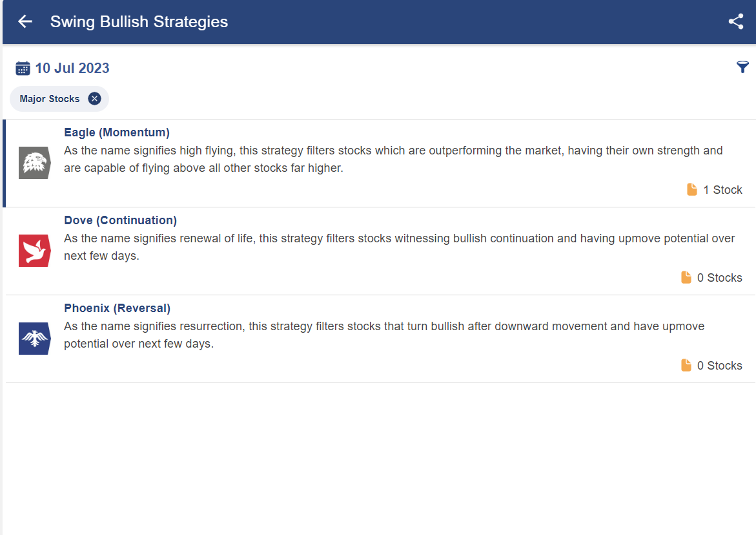
Task: Open the filter funnel icon
Action: 742,67
